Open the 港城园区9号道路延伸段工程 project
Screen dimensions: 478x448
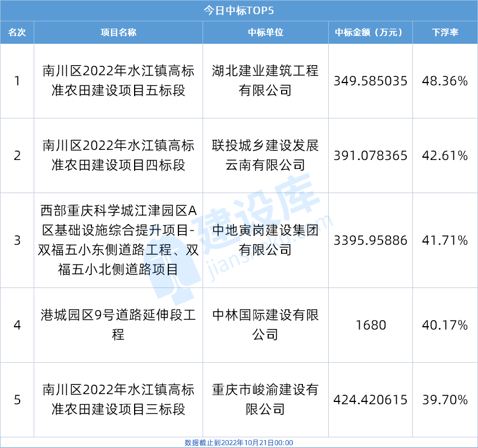(x=118, y=325)
